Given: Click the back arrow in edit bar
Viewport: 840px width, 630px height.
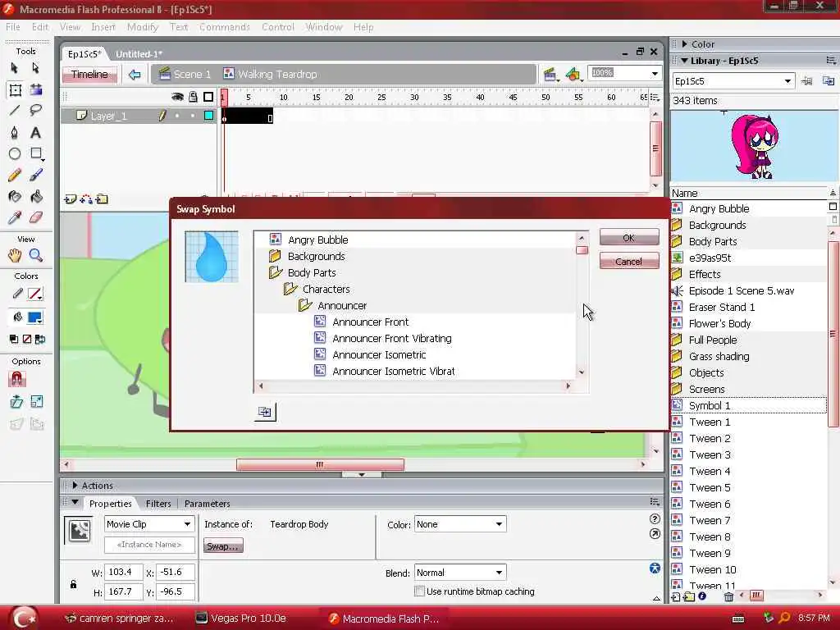Looking at the screenshot, I should [x=135, y=75].
